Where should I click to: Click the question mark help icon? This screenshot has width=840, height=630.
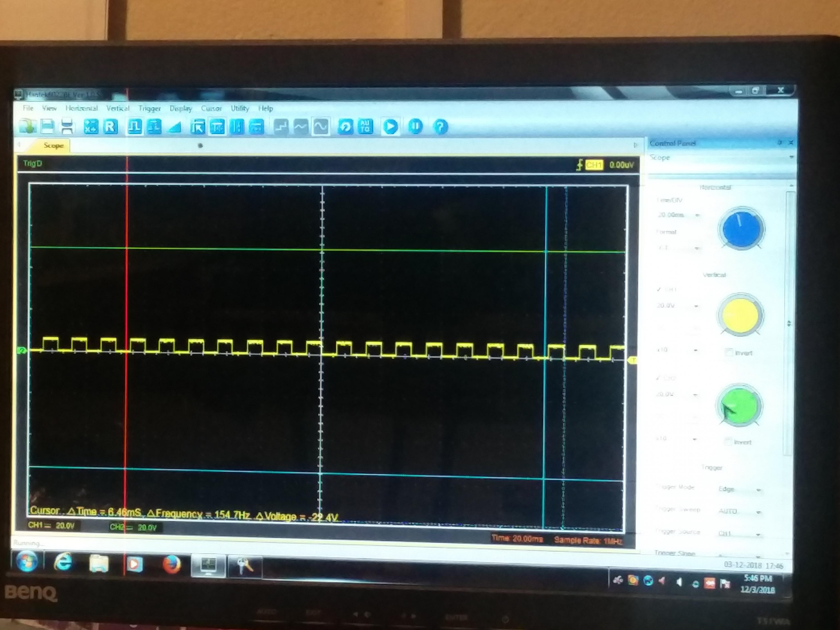(x=440, y=126)
